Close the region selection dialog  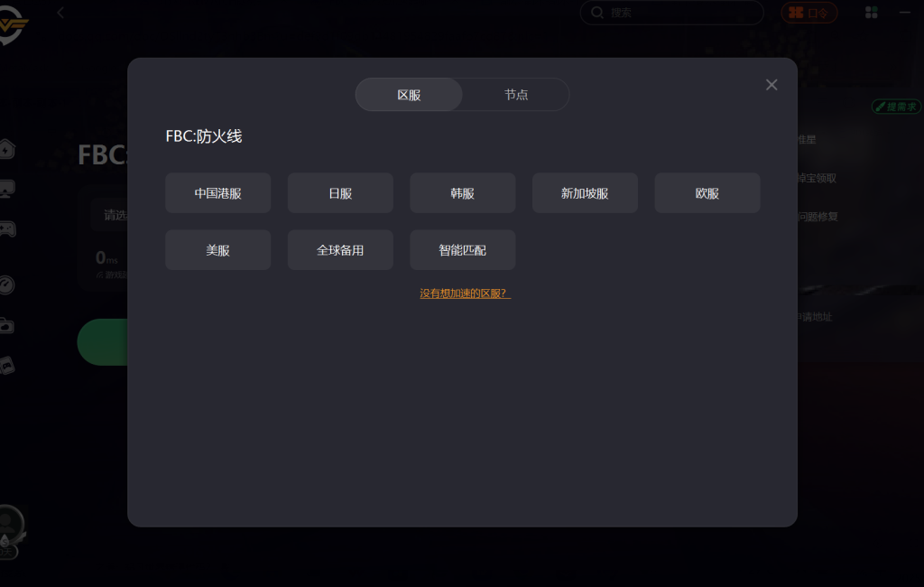[772, 85]
